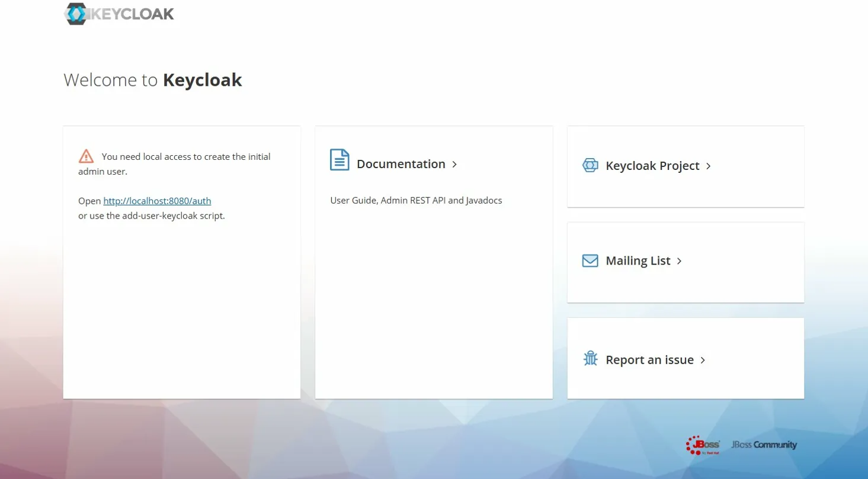Click 'User Guide, Admin REST API and Javadocs' text

point(416,200)
